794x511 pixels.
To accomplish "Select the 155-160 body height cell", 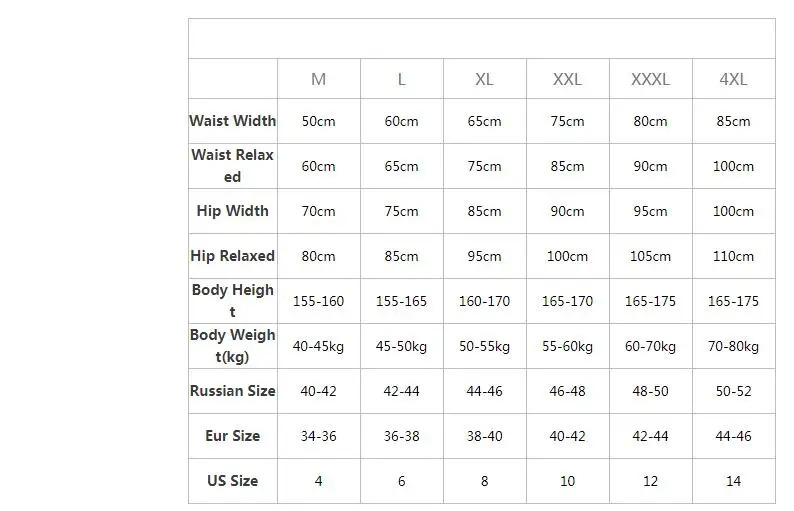I will (x=319, y=301).
